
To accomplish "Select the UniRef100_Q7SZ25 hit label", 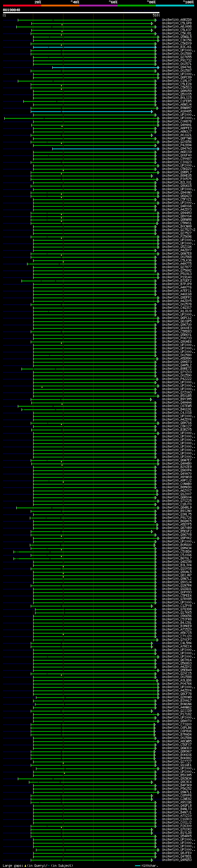I will coord(177,501).
